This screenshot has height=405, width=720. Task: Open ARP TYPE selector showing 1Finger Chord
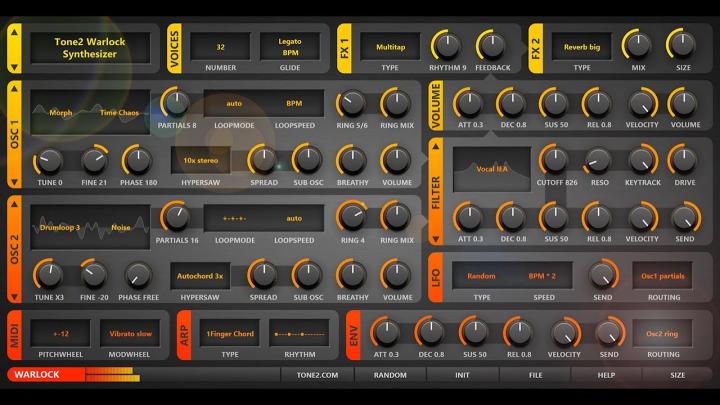(230, 334)
